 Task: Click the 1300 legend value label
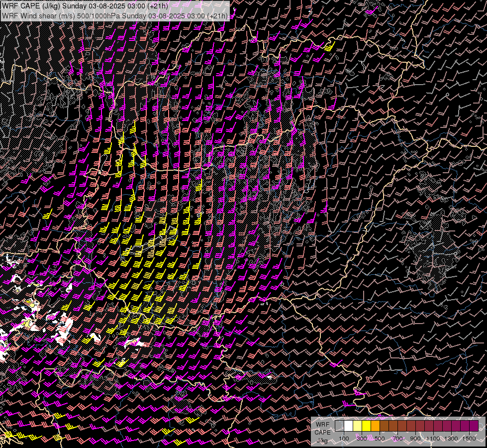click(451, 439)
